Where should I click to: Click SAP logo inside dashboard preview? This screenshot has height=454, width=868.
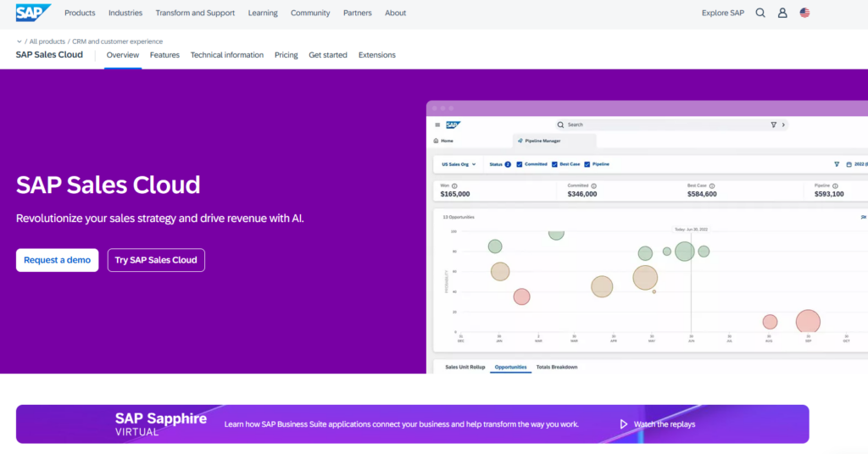(453, 125)
